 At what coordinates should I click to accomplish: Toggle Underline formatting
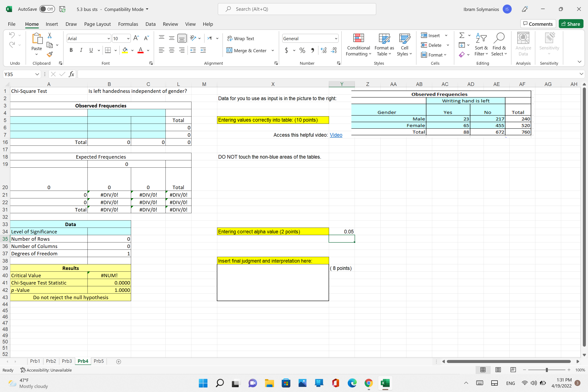click(x=91, y=50)
